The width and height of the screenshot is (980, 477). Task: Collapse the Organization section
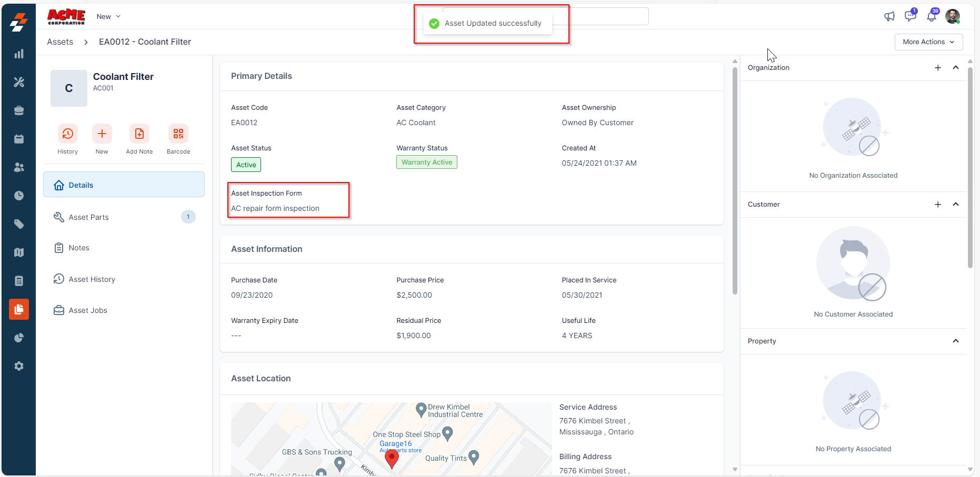(956, 68)
